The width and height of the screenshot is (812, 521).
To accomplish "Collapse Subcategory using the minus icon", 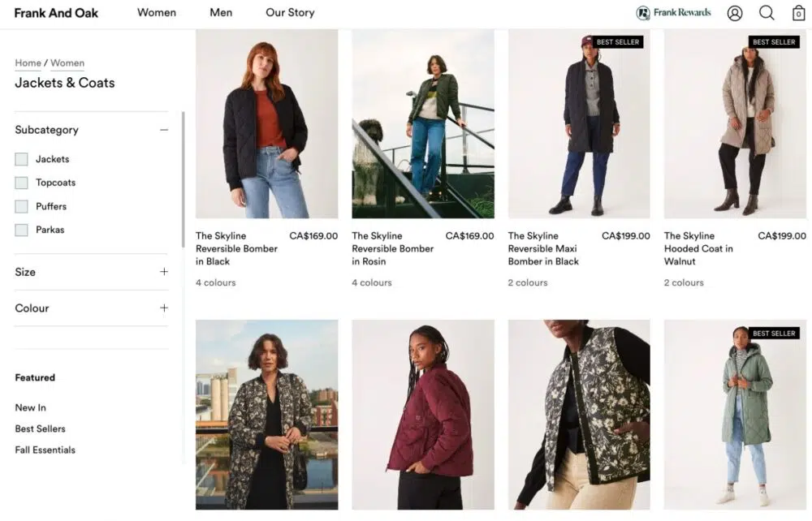I will pyautogui.click(x=164, y=130).
